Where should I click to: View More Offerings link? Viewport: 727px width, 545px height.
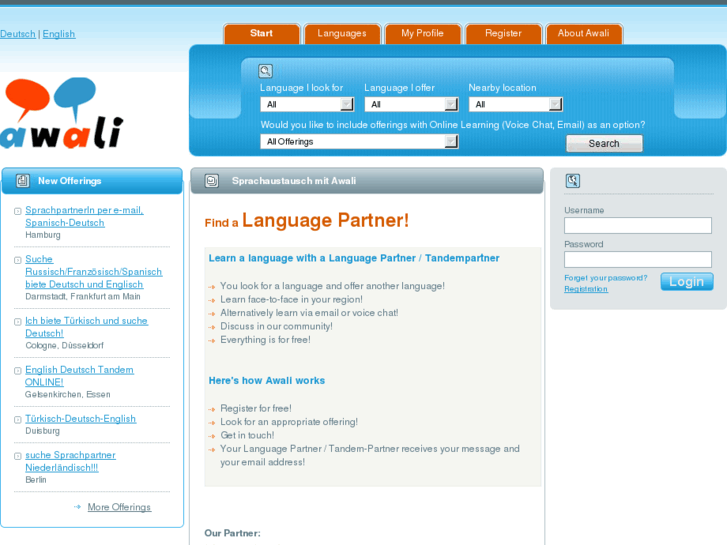(x=119, y=507)
